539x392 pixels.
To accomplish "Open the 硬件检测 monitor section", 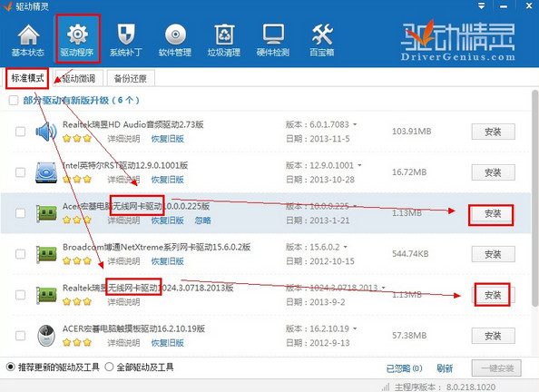I will pos(273,41).
